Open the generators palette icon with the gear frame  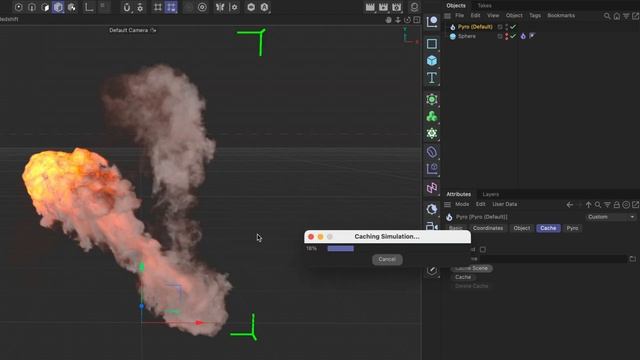[x=432, y=100]
